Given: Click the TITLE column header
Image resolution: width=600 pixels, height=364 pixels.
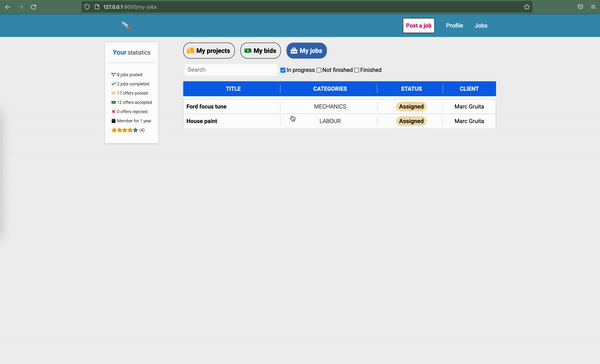Looking at the screenshot, I should point(233,89).
